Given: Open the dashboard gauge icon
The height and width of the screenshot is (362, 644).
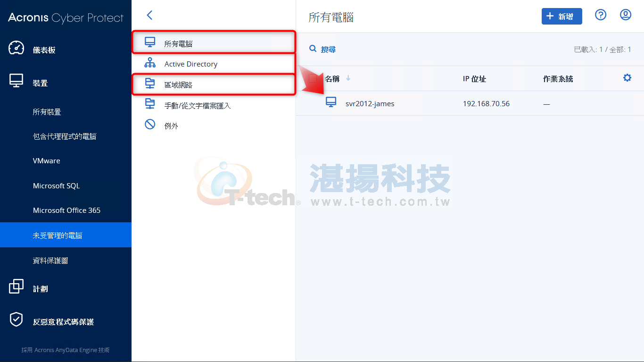Looking at the screenshot, I should tap(17, 49).
